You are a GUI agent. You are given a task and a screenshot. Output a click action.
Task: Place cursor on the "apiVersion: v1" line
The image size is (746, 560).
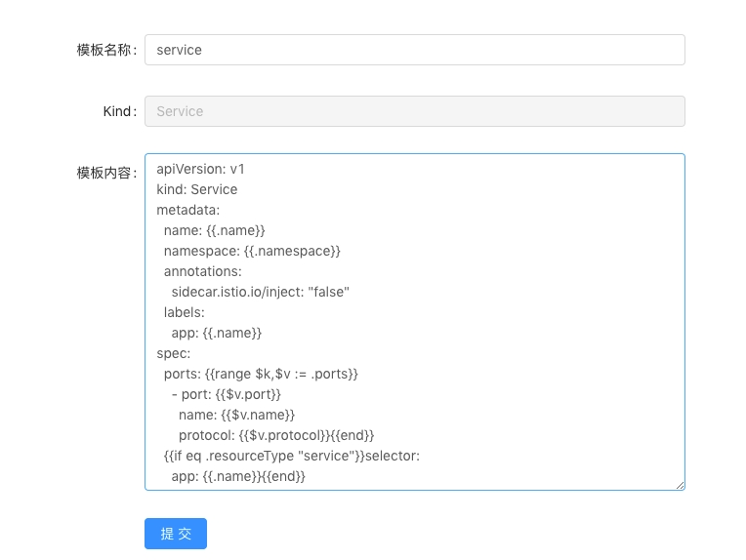pos(200,169)
